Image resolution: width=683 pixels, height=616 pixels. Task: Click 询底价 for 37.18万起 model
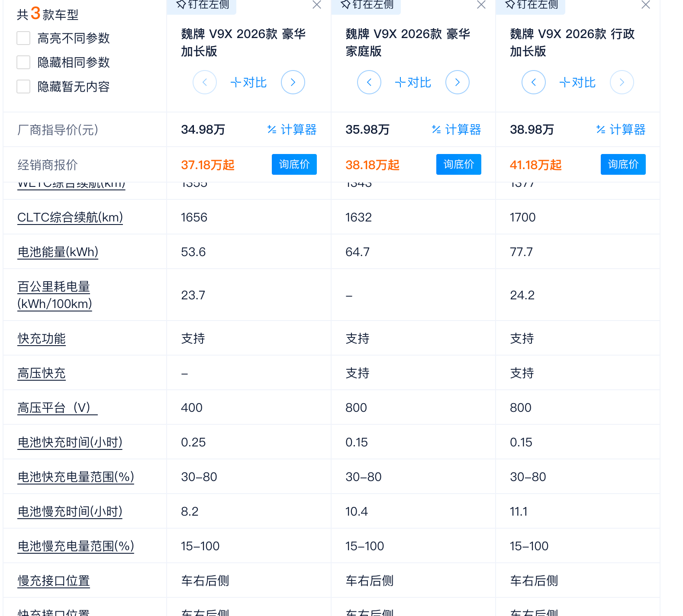click(294, 164)
